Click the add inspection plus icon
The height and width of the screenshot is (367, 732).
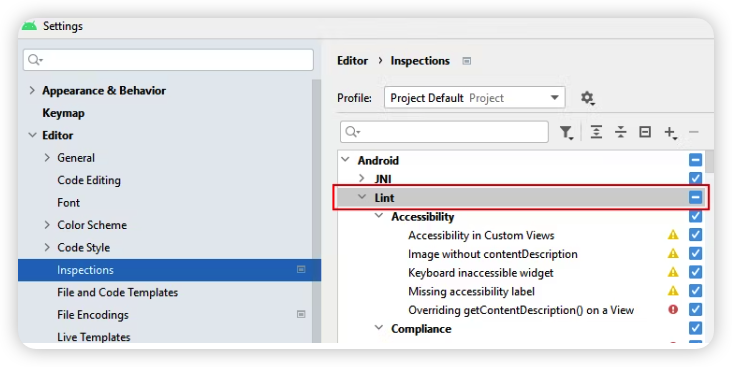(x=670, y=133)
